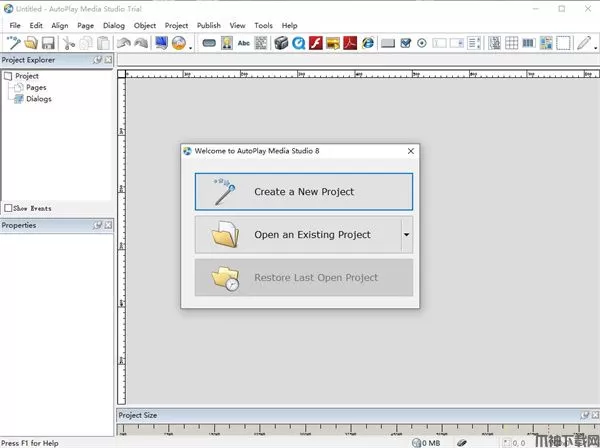Open the Dialog menu
This screenshot has width=600, height=448.
(x=114, y=25)
